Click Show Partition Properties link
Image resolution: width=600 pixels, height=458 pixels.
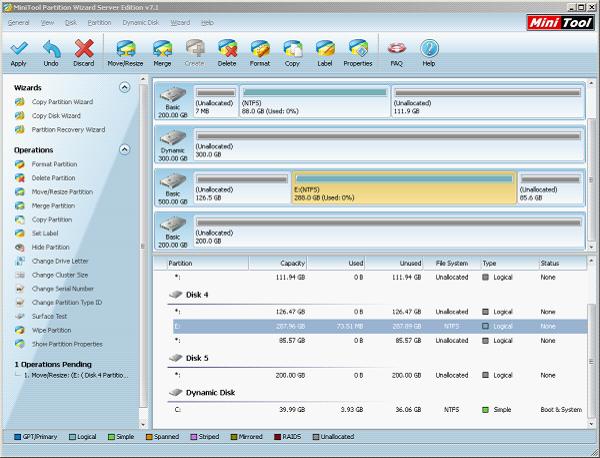point(67,344)
